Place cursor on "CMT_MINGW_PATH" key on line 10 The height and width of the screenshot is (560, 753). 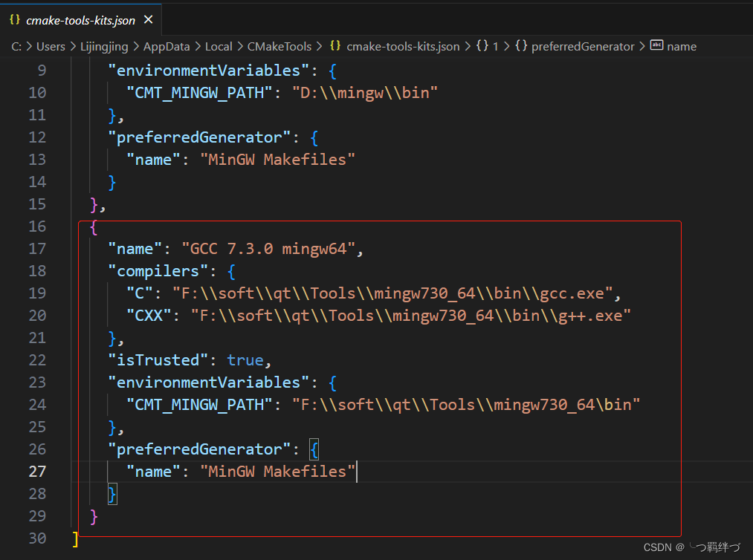pyautogui.click(x=199, y=93)
